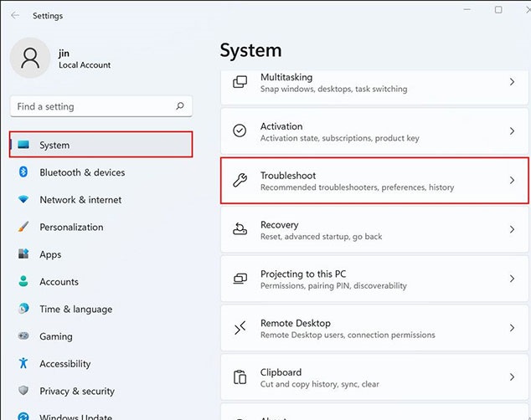Click the Time & language globe icon

[23, 309]
